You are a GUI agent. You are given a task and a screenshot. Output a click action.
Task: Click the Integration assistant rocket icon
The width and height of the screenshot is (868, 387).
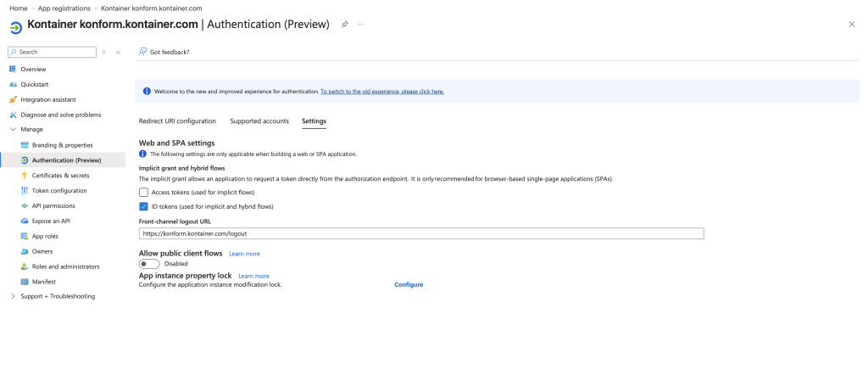[14, 100]
